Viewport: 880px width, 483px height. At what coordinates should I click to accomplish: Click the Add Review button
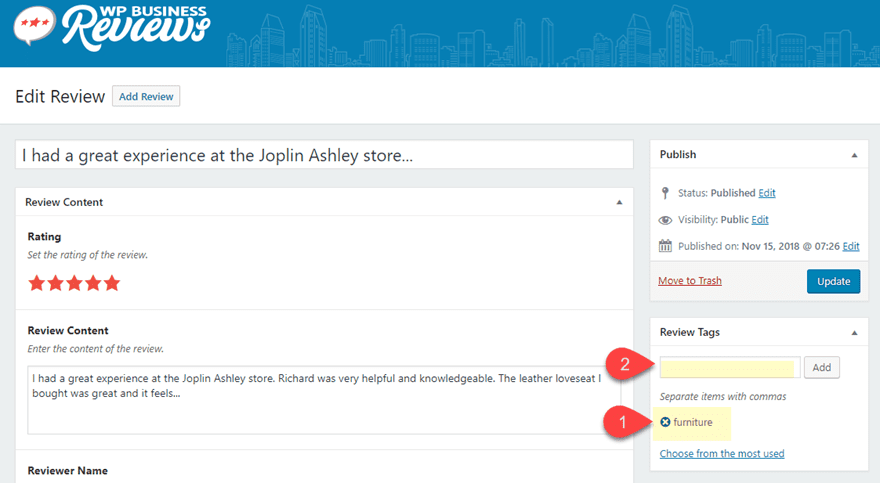click(x=146, y=96)
